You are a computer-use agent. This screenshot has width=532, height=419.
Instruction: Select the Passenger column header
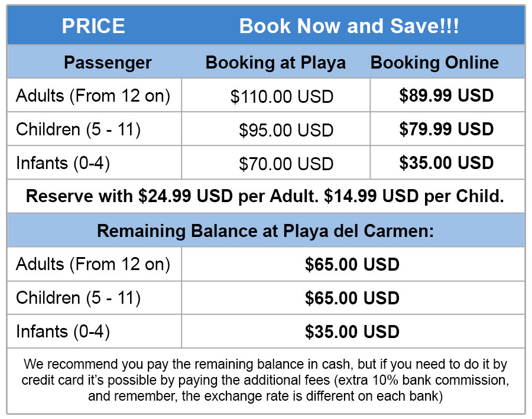coord(108,63)
